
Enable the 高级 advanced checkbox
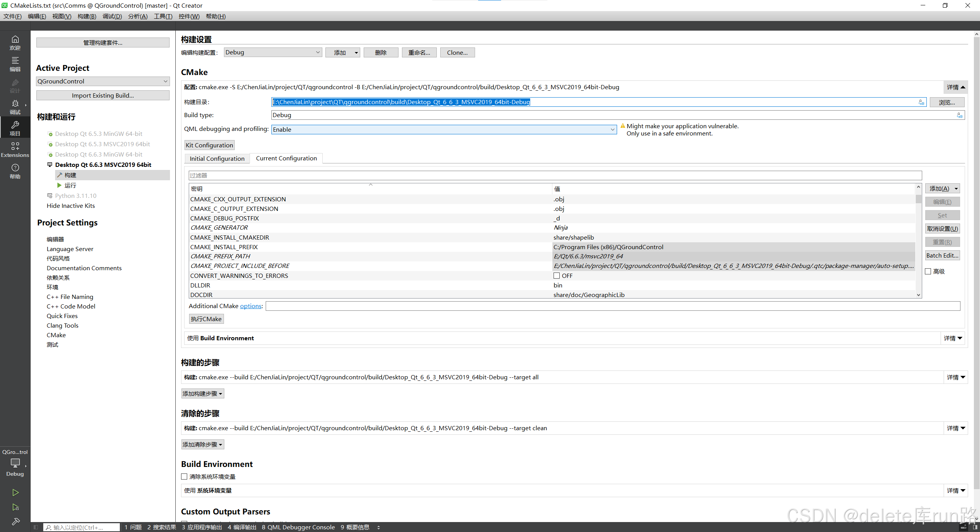coord(928,271)
